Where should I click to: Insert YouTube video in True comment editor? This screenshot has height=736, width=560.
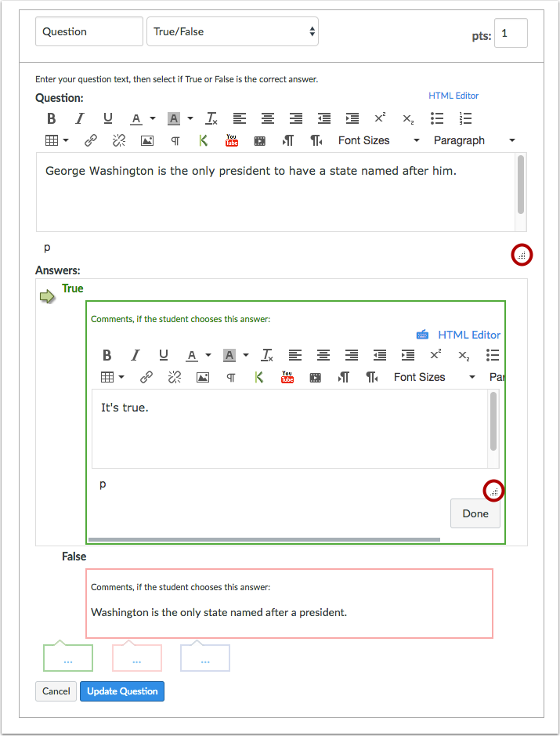pyautogui.click(x=287, y=377)
